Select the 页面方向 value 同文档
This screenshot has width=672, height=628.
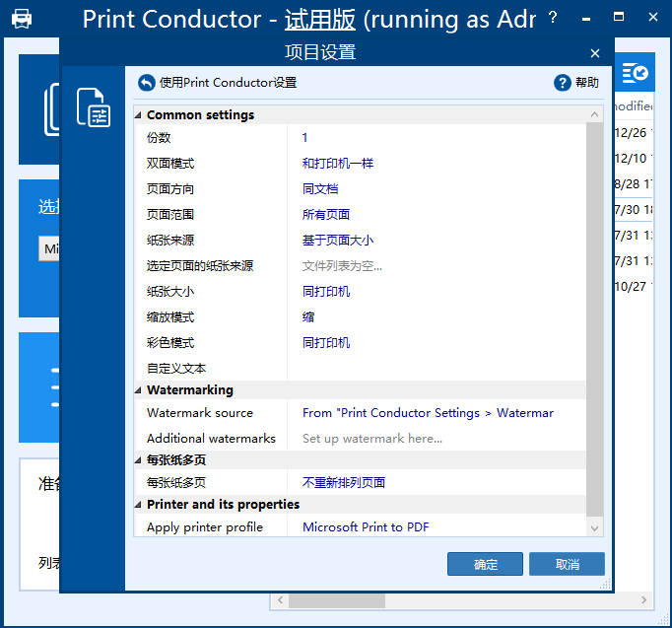320,189
